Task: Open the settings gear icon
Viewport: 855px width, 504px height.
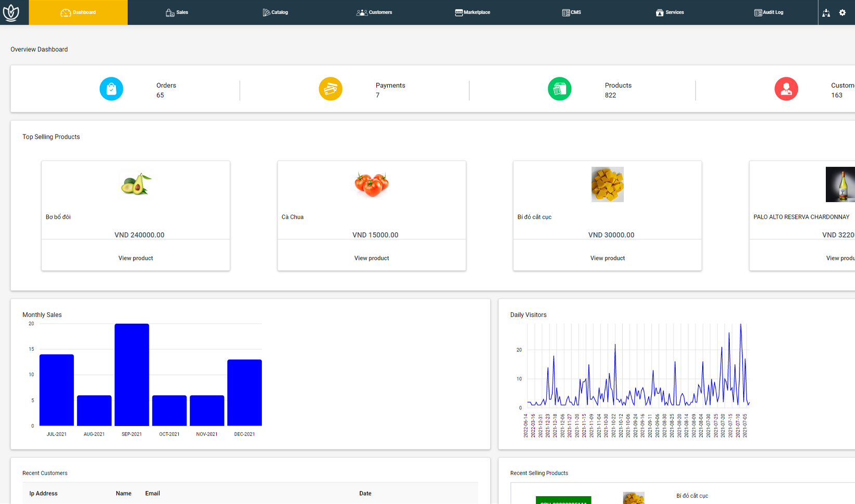Action: 843,12
